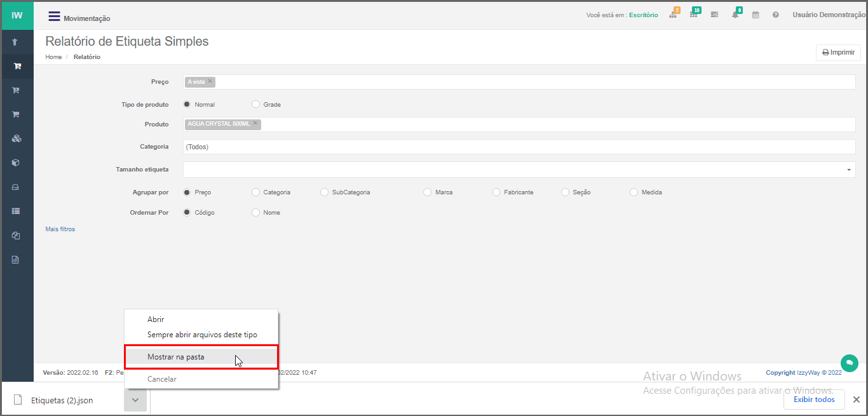Open the calendar icon in header
Viewport: 868px width, 416px height.
click(x=756, y=15)
